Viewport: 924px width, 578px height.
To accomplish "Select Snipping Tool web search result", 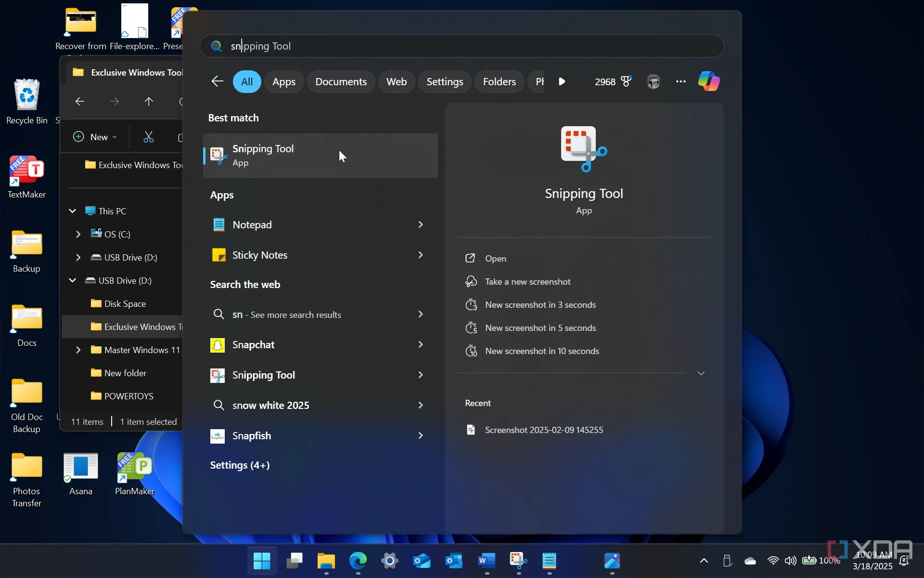I will click(320, 375).
